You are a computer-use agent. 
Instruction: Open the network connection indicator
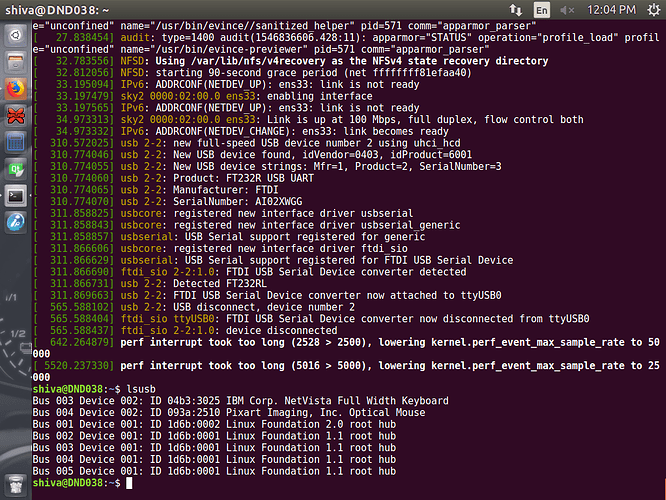(516, 10)
